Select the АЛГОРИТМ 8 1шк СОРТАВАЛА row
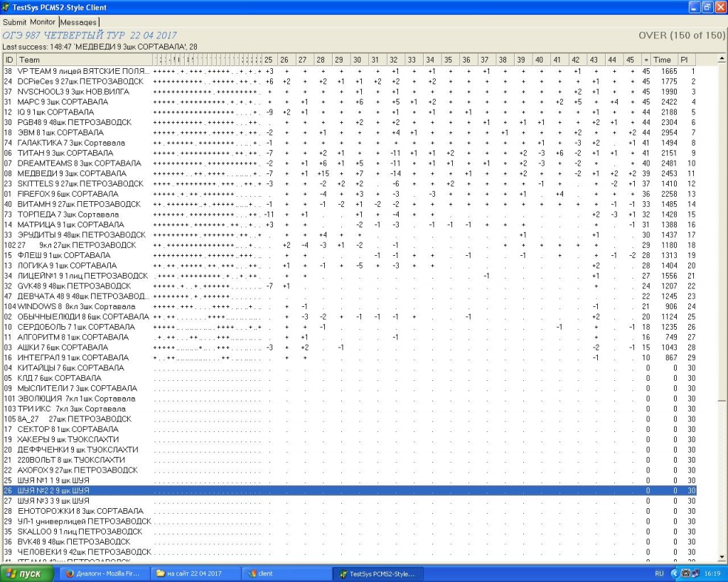The height and width of the screenshot is (582, 728). tap(349, 338)
